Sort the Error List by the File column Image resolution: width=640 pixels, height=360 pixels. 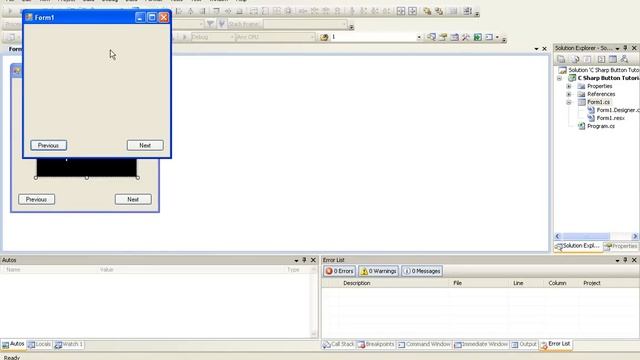457,283
